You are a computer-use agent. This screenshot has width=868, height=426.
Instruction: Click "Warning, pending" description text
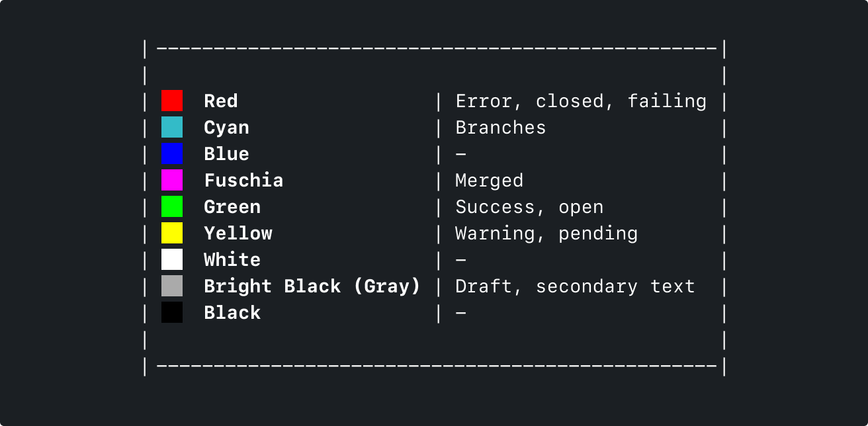[546, 234]
